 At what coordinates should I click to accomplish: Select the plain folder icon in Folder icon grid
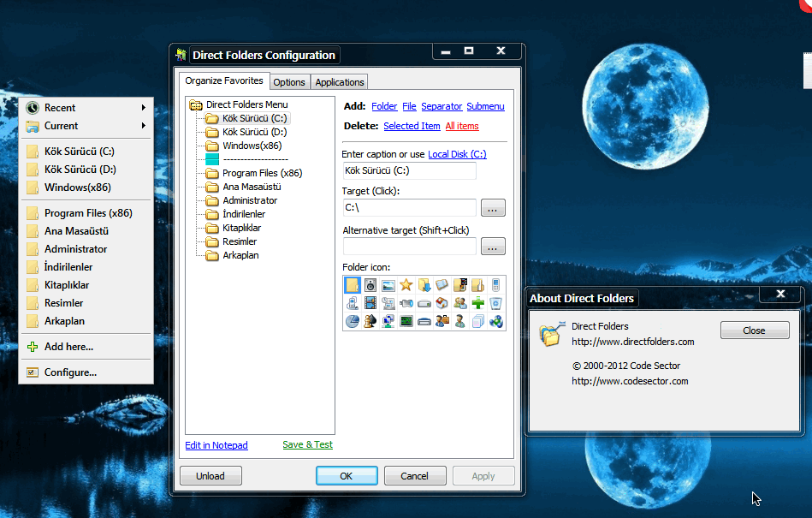coord(353,285)
